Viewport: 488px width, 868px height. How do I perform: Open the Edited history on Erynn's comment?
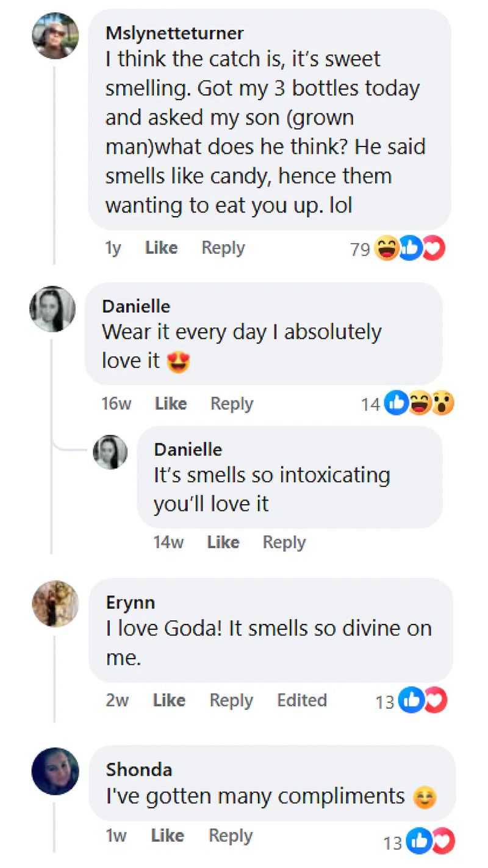point(302,700)
